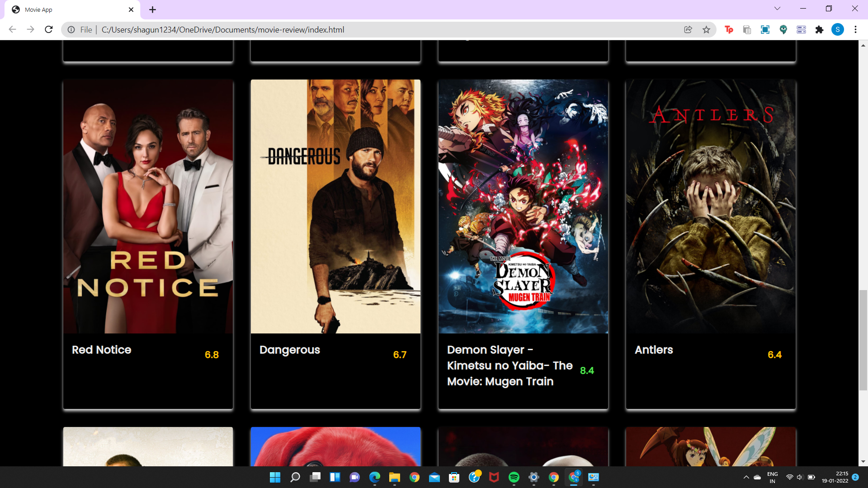Open Antlers movie poster
This screenshot has height=488, width=868.
pos(711,206)
